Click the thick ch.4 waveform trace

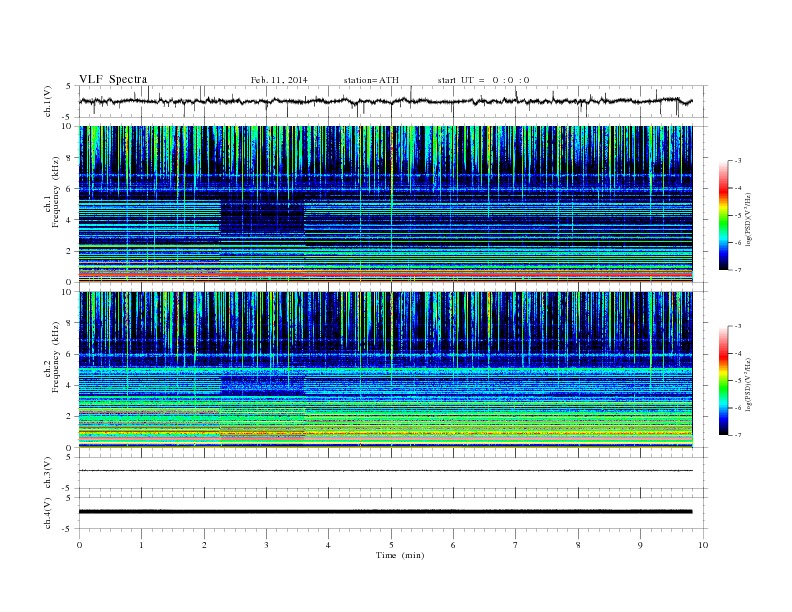click(x=385, y=512)
